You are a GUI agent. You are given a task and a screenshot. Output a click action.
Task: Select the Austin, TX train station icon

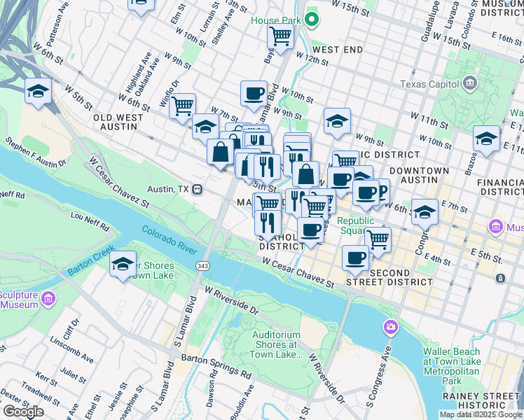pyautogui.click(x=198, y=189)
